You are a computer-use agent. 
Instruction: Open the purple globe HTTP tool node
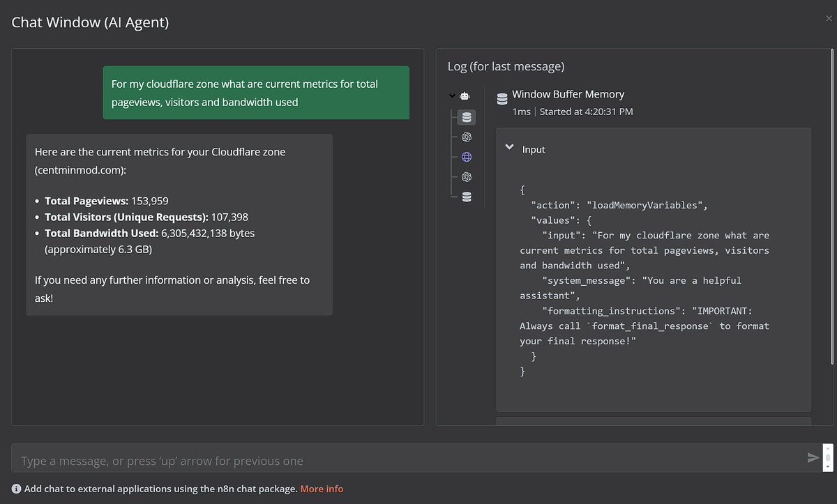point(467,157)
